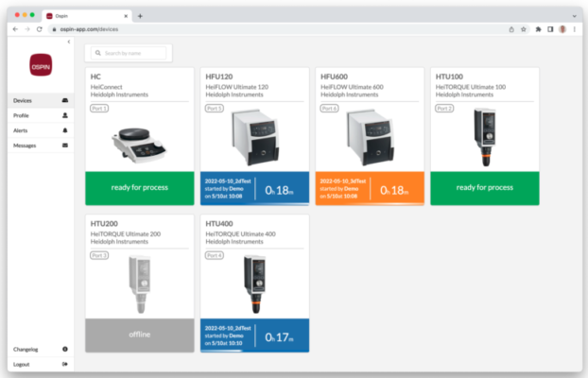Click the OSPIN logo
Screen dimensions: 588x378
pos(41,65)
